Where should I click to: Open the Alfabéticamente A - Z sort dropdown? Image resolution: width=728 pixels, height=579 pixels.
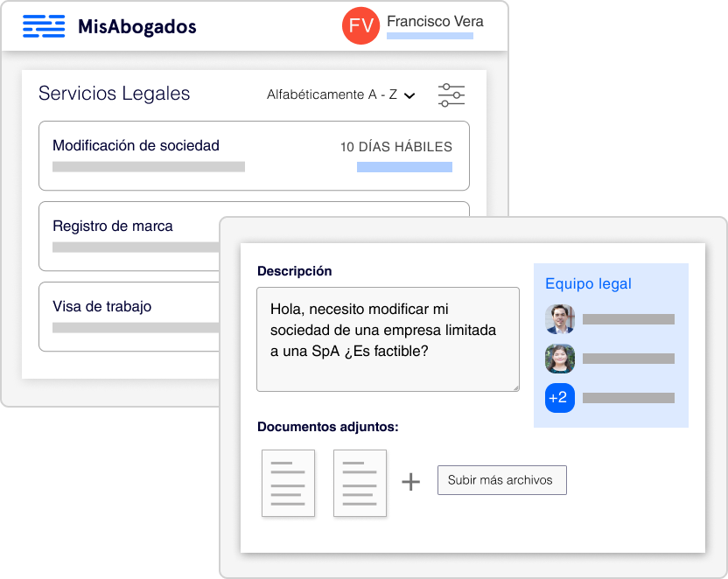(x=333, y=94)
